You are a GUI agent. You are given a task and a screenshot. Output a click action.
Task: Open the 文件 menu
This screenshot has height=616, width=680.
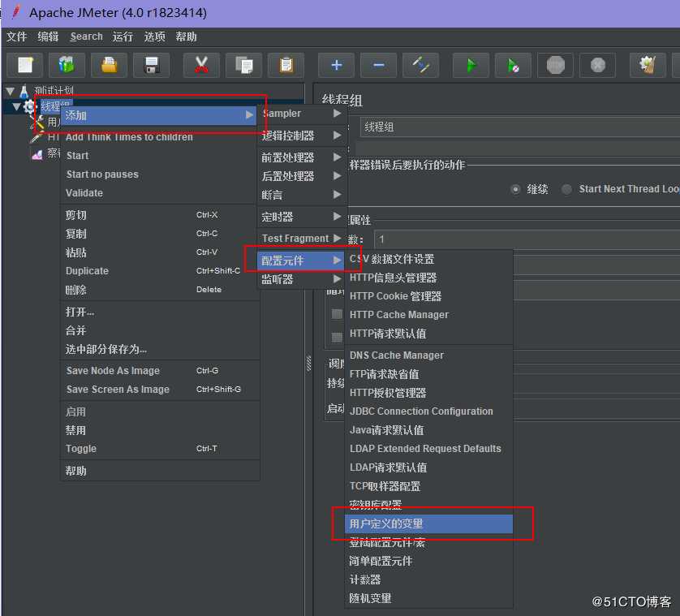pos(16,37)
